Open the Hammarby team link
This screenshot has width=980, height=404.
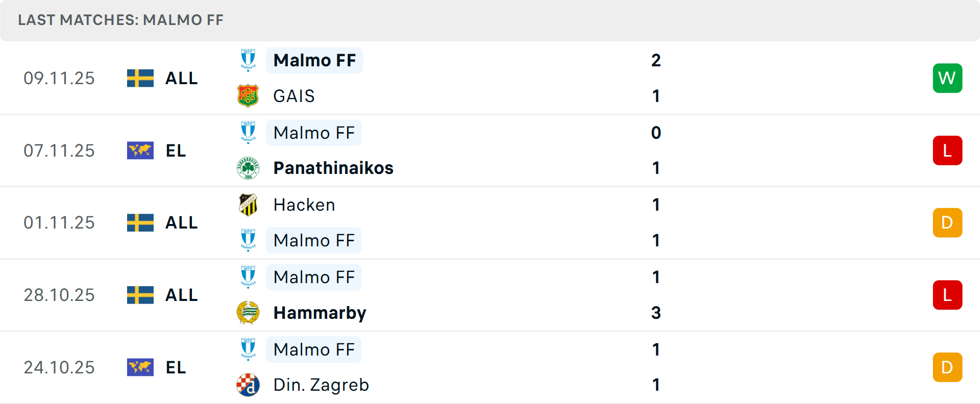pyautogui.click(x=320, y=313)
